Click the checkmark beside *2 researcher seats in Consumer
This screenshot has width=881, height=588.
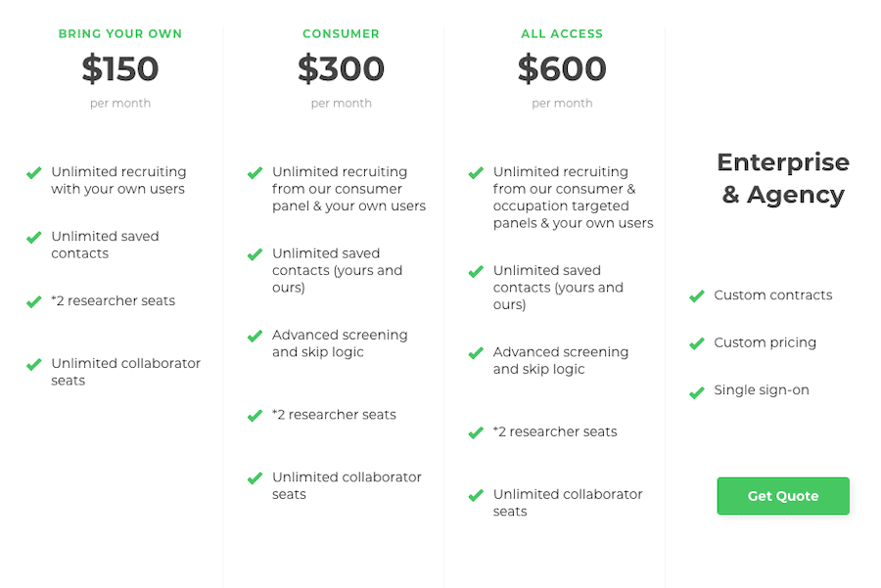tap(255, 416)
